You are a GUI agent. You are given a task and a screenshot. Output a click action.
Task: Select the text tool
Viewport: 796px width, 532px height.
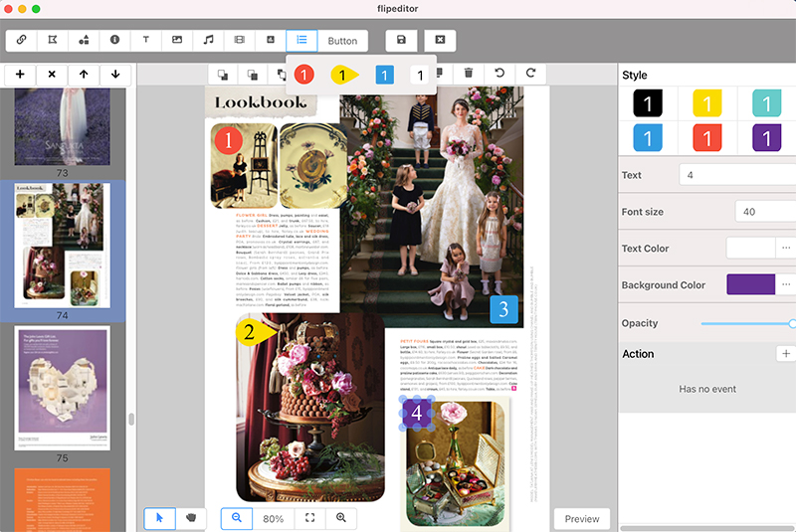coord(145,40)
